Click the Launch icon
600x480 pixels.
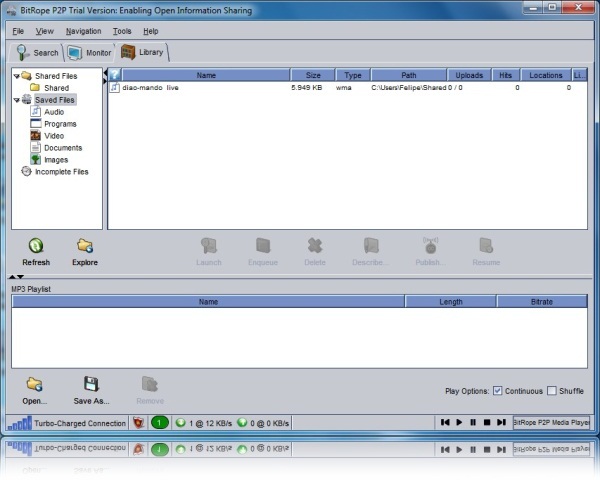click(x=209, y=246)
